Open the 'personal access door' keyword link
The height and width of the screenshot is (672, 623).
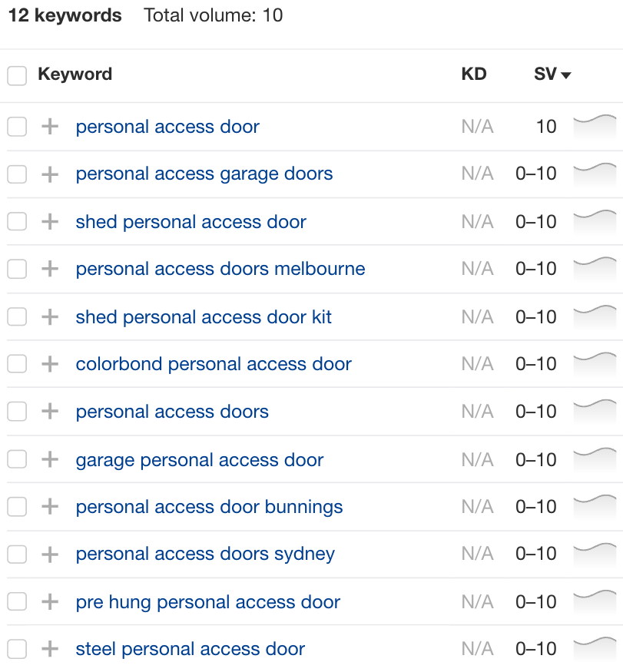(x=167, y=127)
